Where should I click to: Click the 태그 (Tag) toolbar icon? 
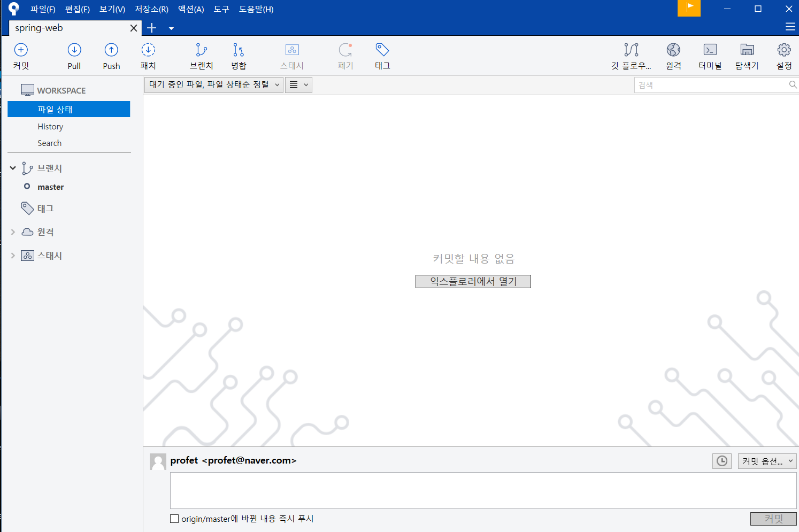(x=382, y=50)
